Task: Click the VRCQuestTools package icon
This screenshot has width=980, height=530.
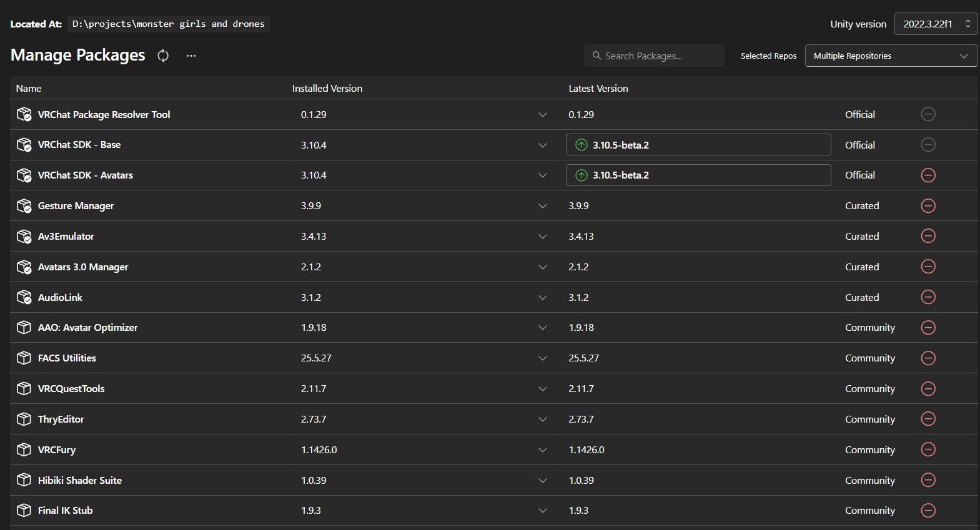Action: 24,389
